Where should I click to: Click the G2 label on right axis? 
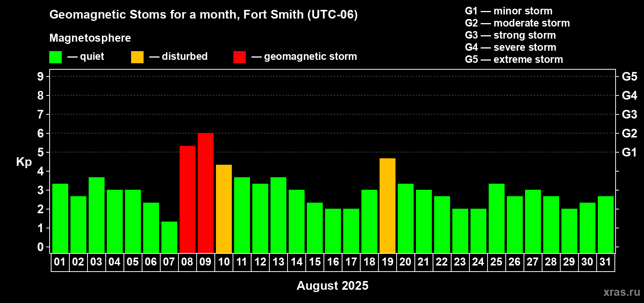pos(630,133)
